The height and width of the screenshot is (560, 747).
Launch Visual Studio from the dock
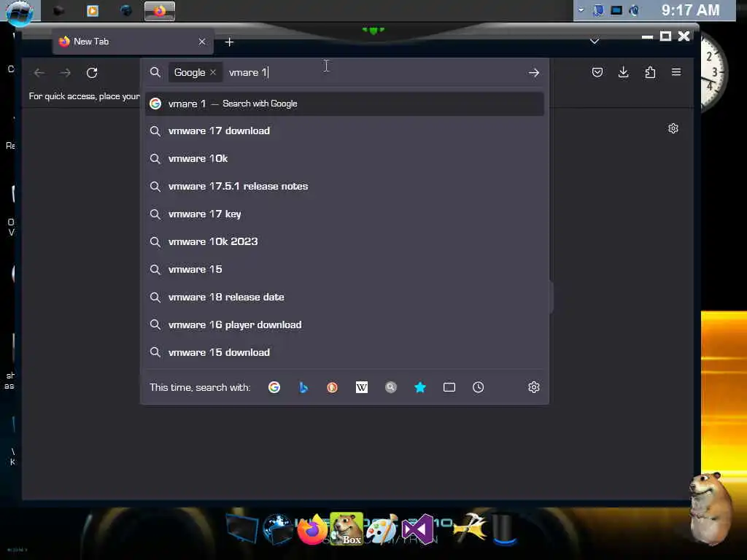(418, 529)
